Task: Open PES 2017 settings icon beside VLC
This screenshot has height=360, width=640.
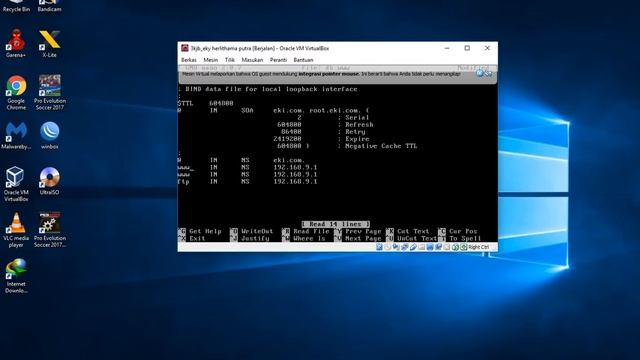Action: click(x=49, y=229)
